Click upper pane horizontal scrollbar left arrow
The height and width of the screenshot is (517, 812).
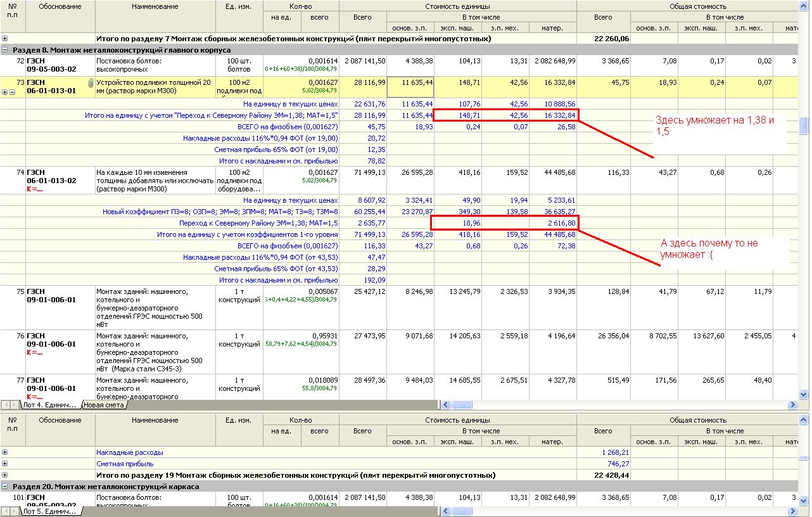445,405
